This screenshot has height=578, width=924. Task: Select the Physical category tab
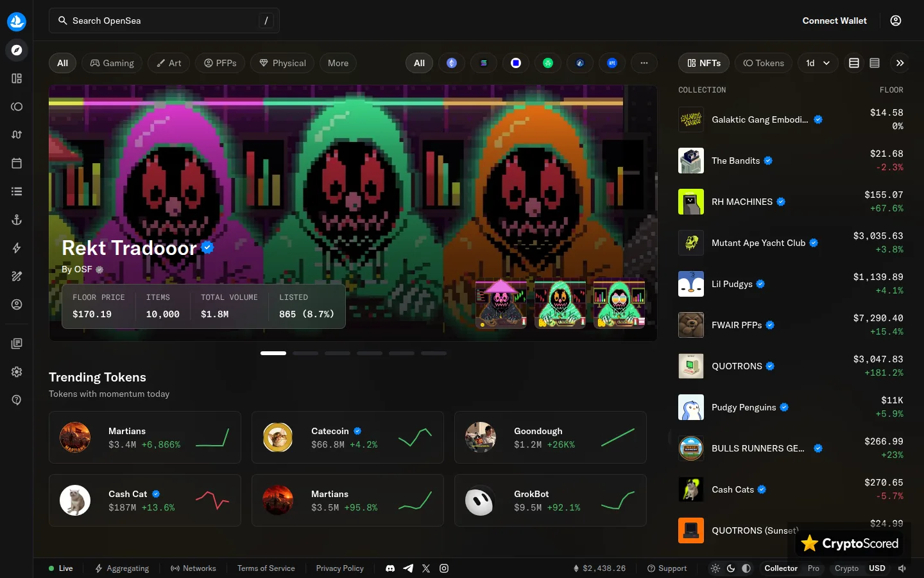click(x=282, y=63)
